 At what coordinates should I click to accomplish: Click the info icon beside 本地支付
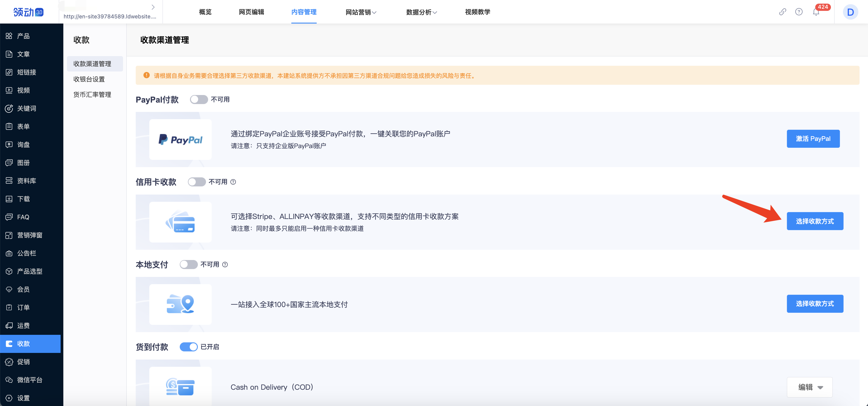click(x=225, y=265)
